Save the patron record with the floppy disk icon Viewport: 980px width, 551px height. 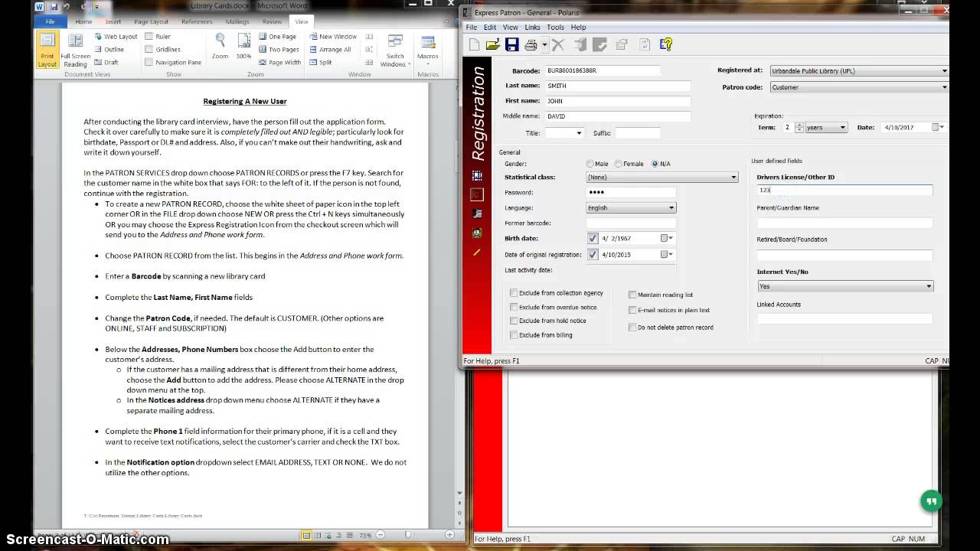click(x=511, y=45)
